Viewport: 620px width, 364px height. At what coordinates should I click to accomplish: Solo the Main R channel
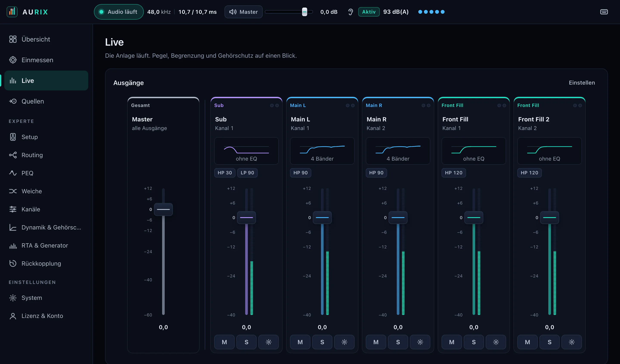pos(398,342)
